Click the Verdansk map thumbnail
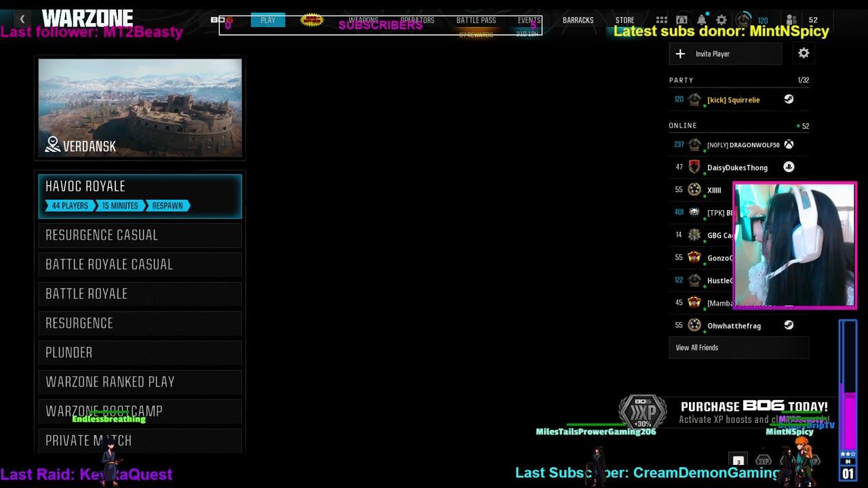868x488 pixels. tap(140, 108)
